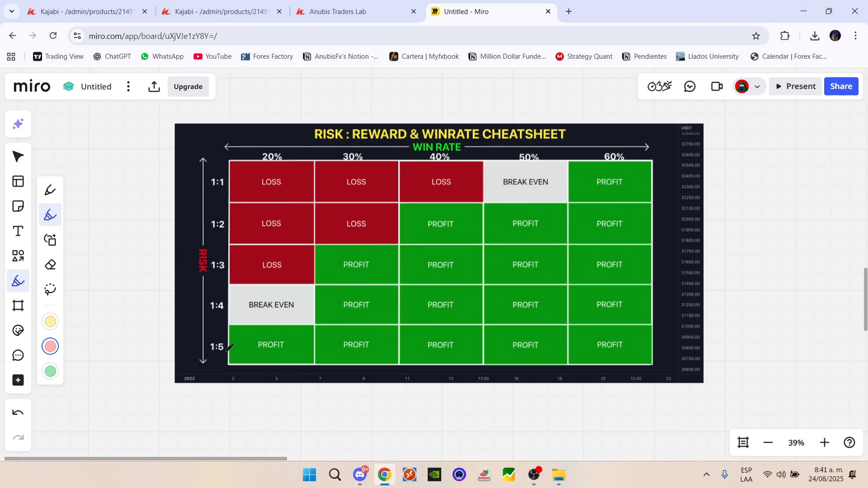Open File Explorer from taskbar
The height and width of the screenshot is (488, 868).
pos(559,475)
